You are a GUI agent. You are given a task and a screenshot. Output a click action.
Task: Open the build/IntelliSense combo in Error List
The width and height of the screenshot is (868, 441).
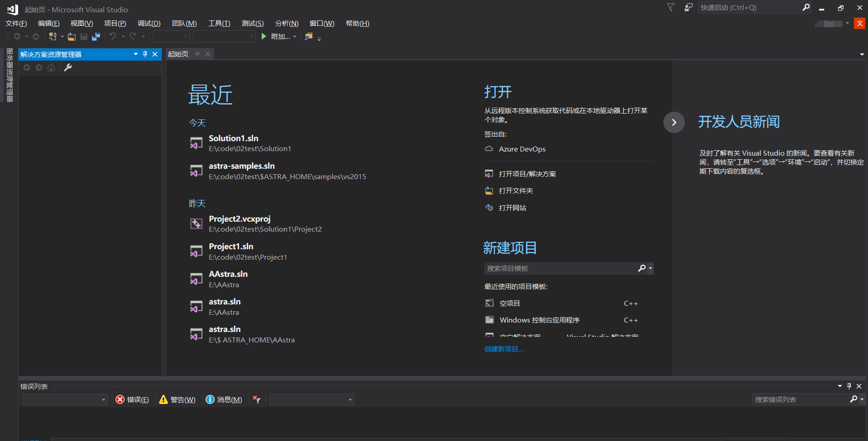(312, 399)
